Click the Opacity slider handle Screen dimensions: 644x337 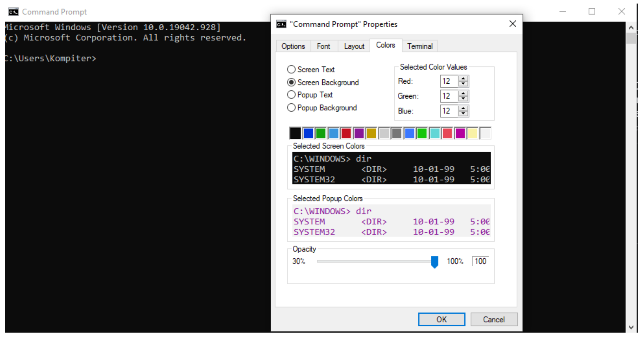coord(435,262)
